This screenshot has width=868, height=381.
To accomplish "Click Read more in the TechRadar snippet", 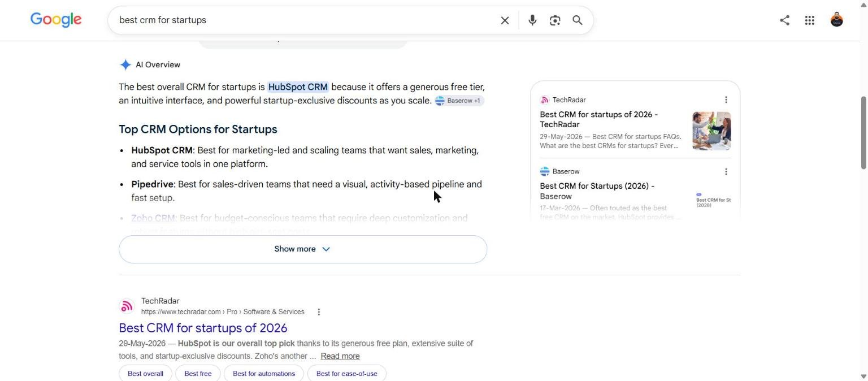I will pyautogui.click(x=340, y=356).
